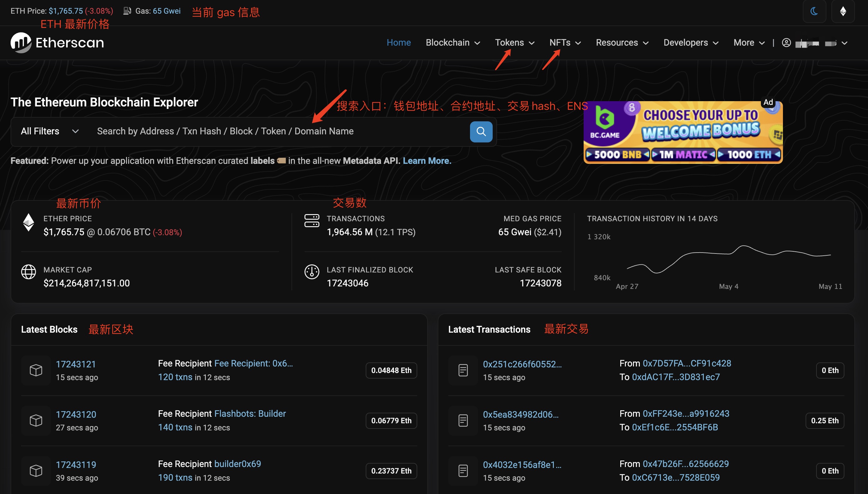This screenshot has height=494, width=868.
Task: Go to the Home tab
Action: [x=398, y=43]
